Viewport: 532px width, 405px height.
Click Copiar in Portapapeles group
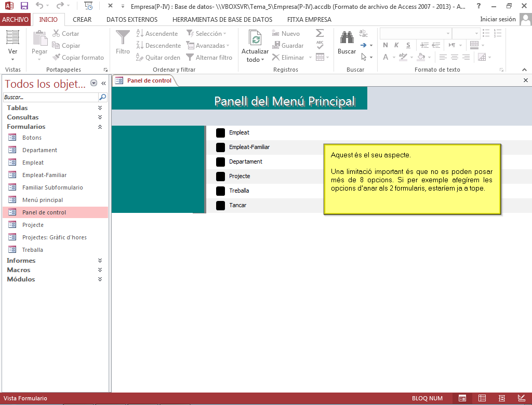click(66, 46)
